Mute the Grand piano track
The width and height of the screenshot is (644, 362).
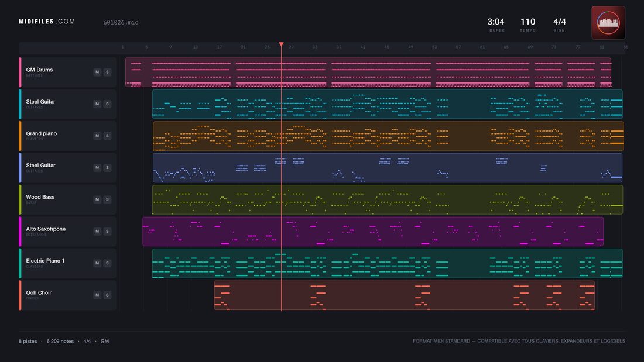[97, 136]
